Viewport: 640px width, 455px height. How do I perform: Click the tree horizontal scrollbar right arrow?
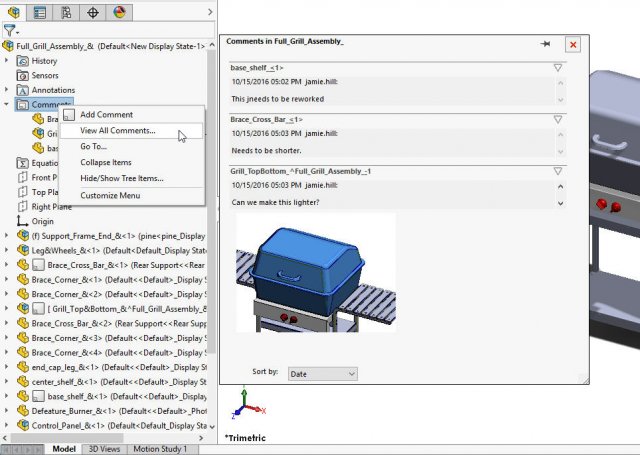point(200,438)
